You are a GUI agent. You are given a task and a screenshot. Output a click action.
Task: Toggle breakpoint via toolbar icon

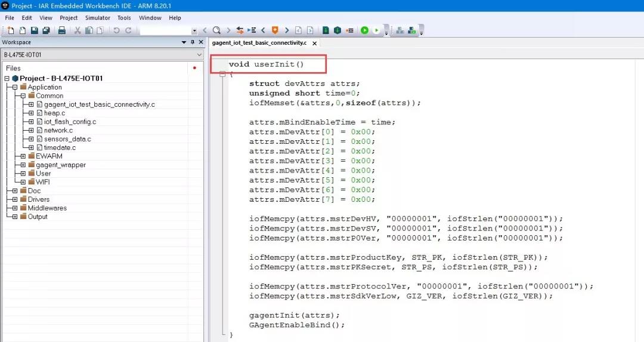349,30
